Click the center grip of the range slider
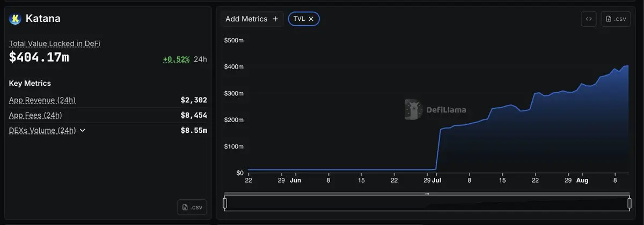The height and width of the screenshot is (225, 644). click(427, 193)
